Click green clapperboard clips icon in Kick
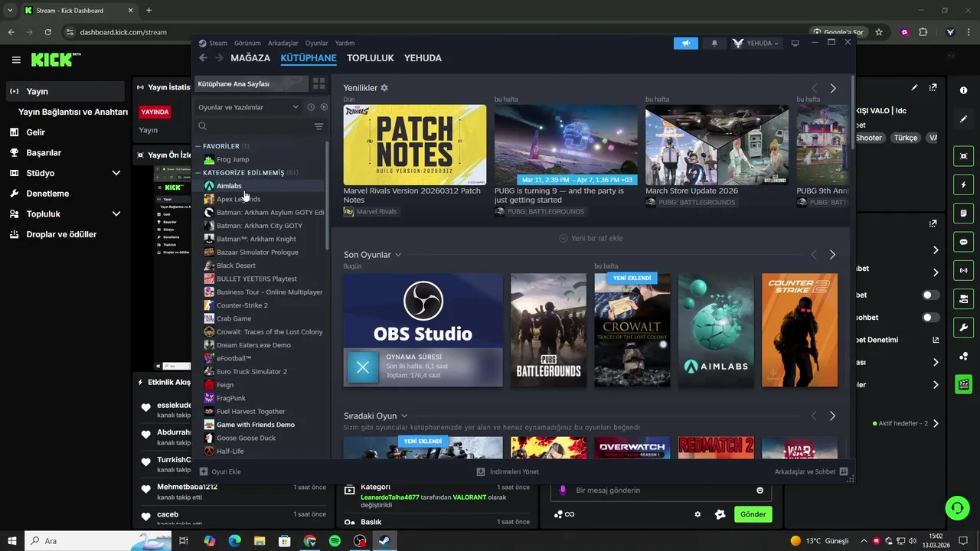 point(963,384)
